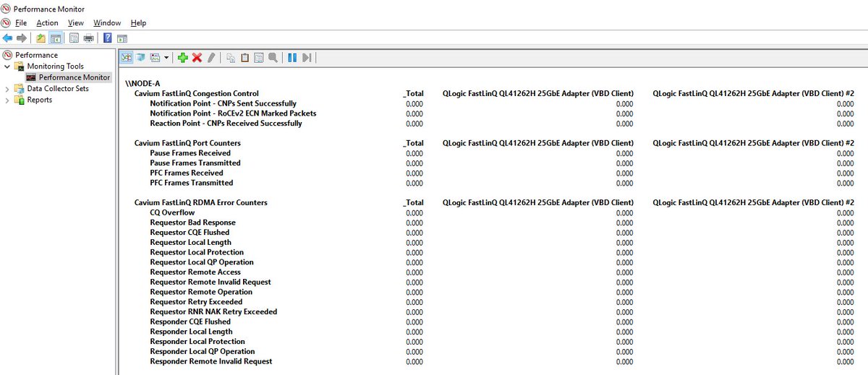This screenshot has height=375, width=868.
Task: Click the \\NODE-A computer heading
Action: pyautogui.click(x=142, y=84)
